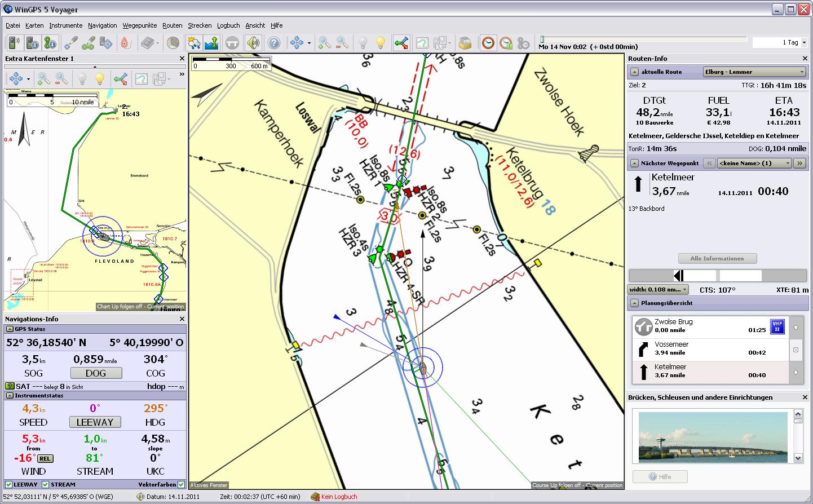Screen dimensions: 813x504
Task: Click the VHF 22 channel badge
Action: click(x=777, y=326)
